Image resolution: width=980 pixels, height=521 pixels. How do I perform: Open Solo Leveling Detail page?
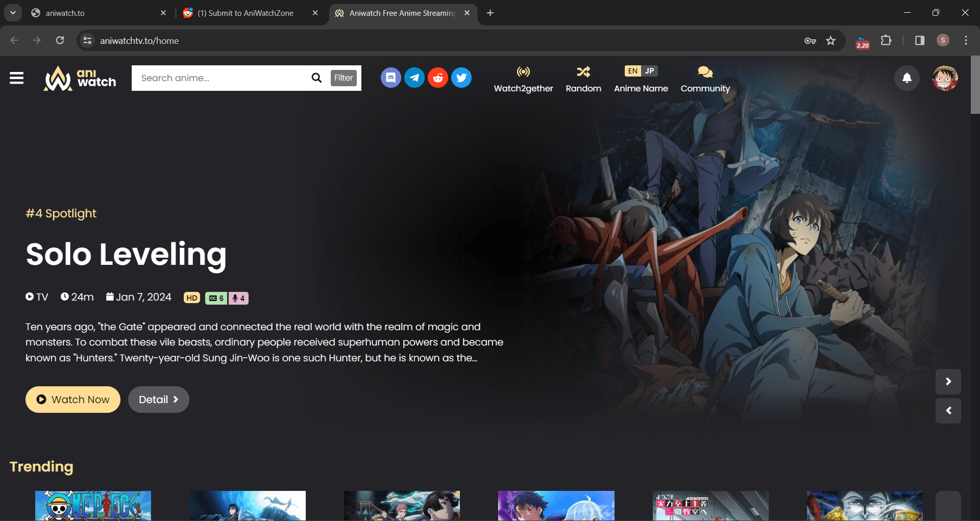tap(159, 400)
